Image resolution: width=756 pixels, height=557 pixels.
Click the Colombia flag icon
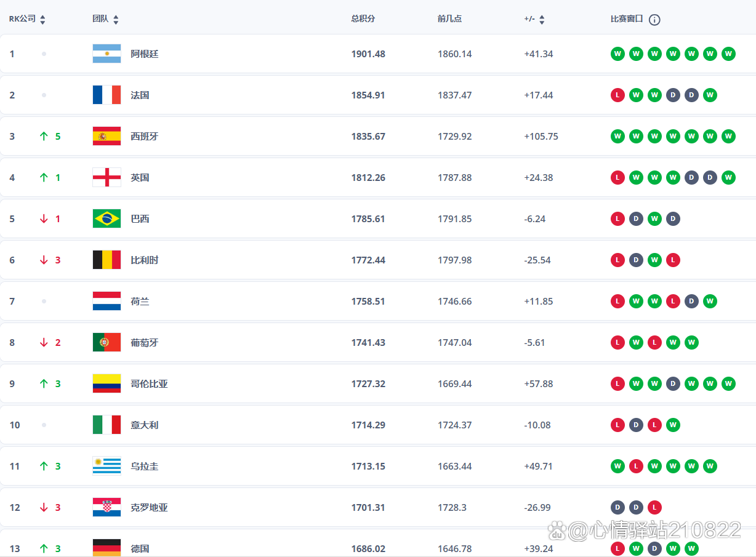coord(107,383)
